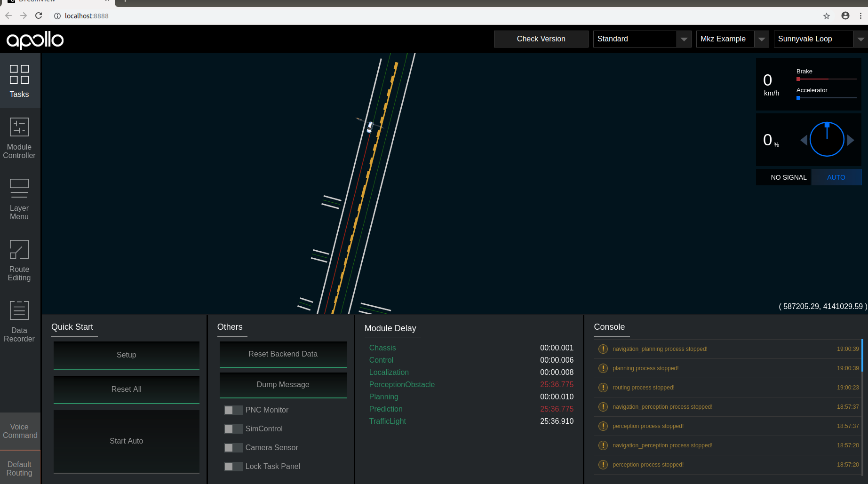Image resolution: width=868 pixels, height=484 pixels.
Task: Click the browser reload icon
Action: (x=39, y=16)
